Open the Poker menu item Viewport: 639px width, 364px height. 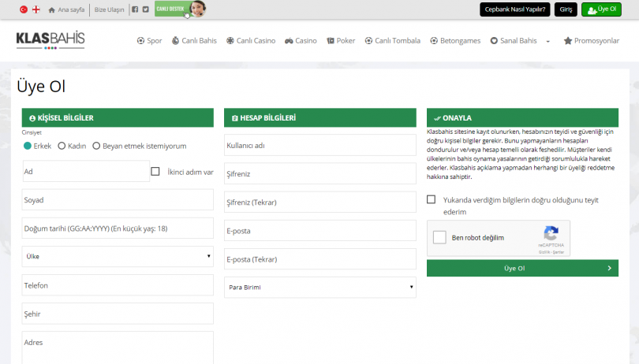tap(341, 41)
